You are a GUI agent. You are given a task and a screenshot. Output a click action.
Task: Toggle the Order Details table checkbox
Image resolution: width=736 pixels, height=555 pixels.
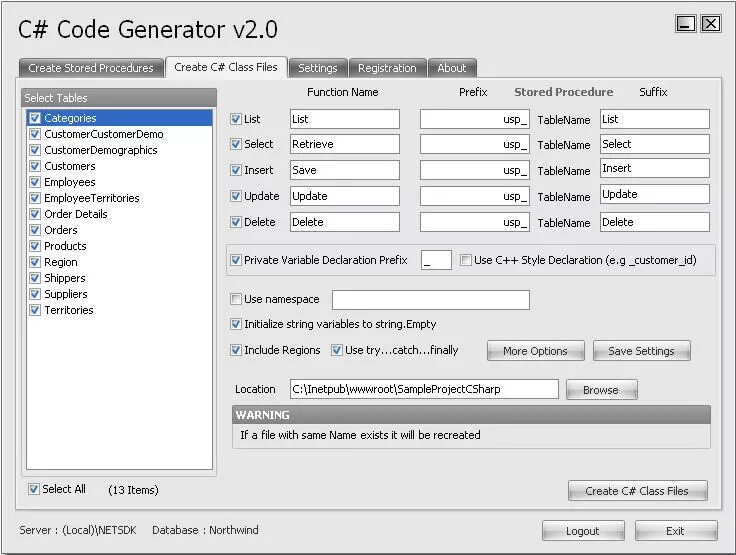click(x=35, y=214)
